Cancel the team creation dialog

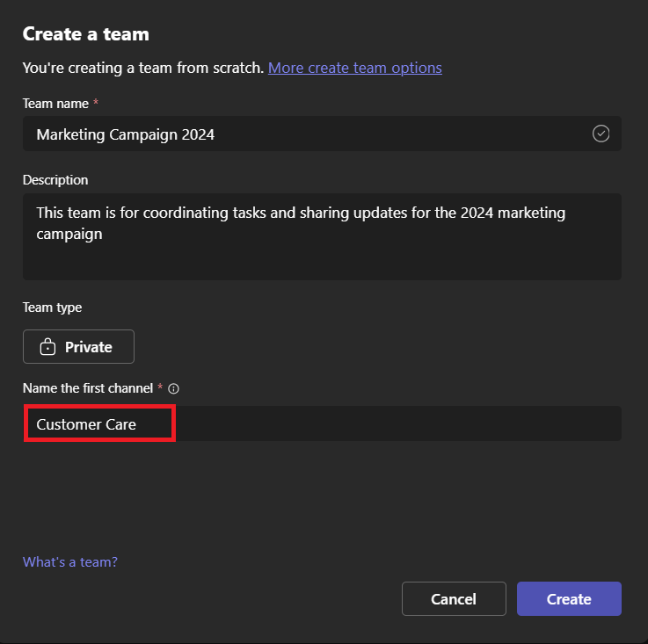[x=454, y=598]
